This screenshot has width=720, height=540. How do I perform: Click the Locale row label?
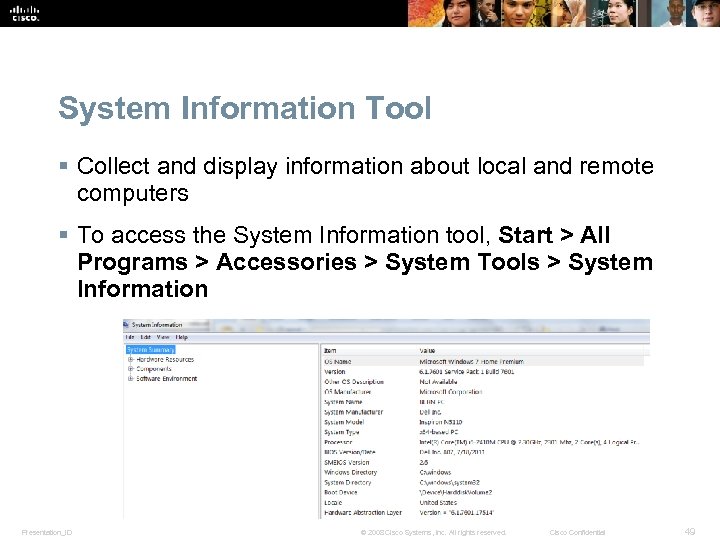(333, 503)
